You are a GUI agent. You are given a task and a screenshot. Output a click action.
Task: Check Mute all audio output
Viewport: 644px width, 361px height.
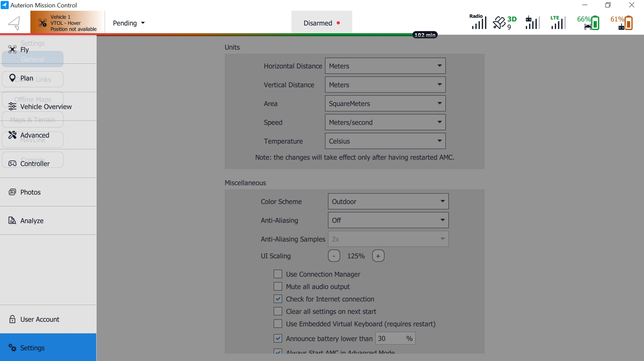pyautogui.click(x=278, y=287)
